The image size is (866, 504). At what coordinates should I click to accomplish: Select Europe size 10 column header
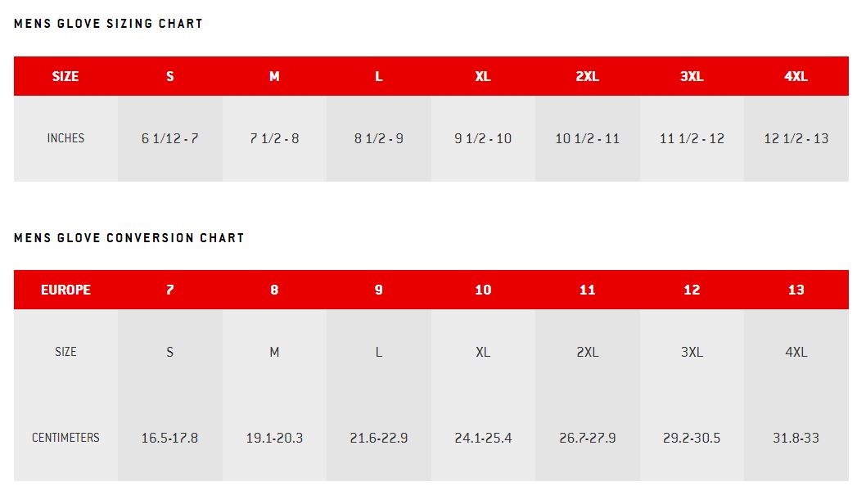click(483, 290)
